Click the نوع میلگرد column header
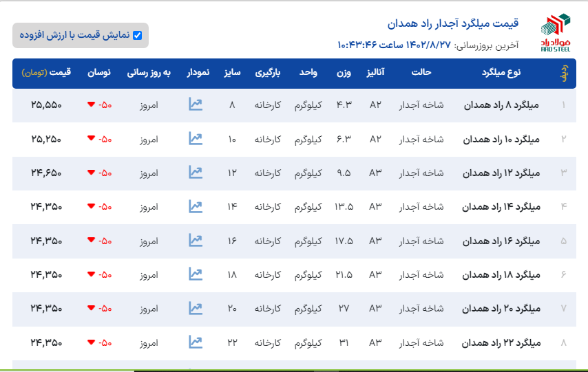Viewport: 588px width, 372px height. coord(502,72)
